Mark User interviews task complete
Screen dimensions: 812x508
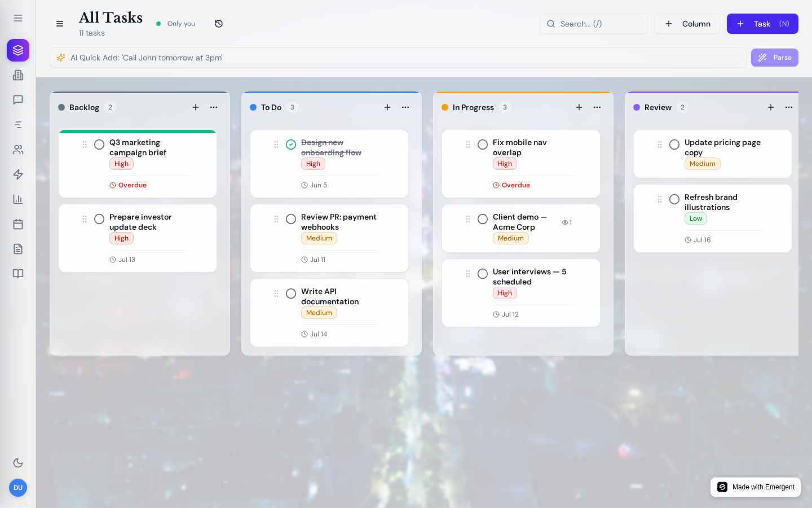pos(483,274)
